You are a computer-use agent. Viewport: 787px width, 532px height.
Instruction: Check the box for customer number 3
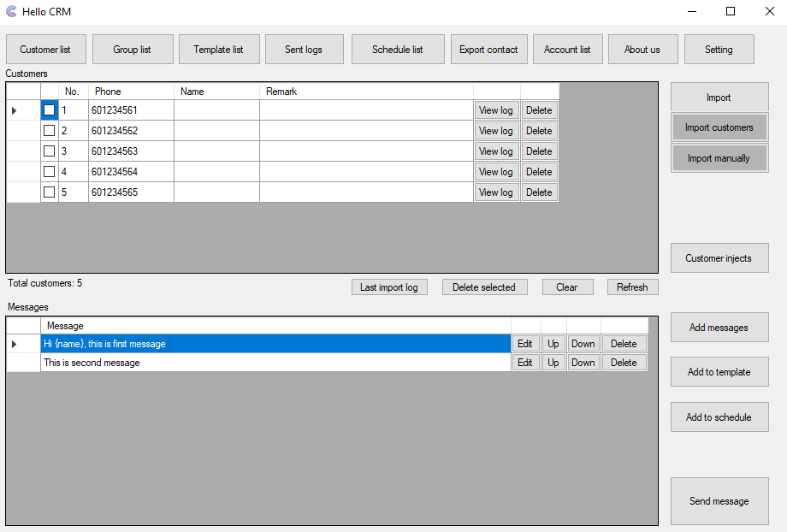click(50, 151)
